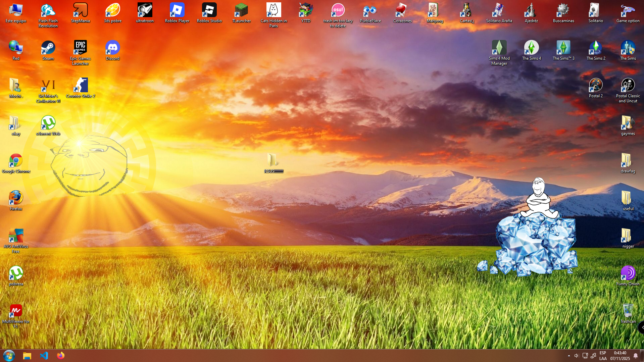Select the Roblox Studio icon
The image size is (644, 362).
click(x=209, y=10)
